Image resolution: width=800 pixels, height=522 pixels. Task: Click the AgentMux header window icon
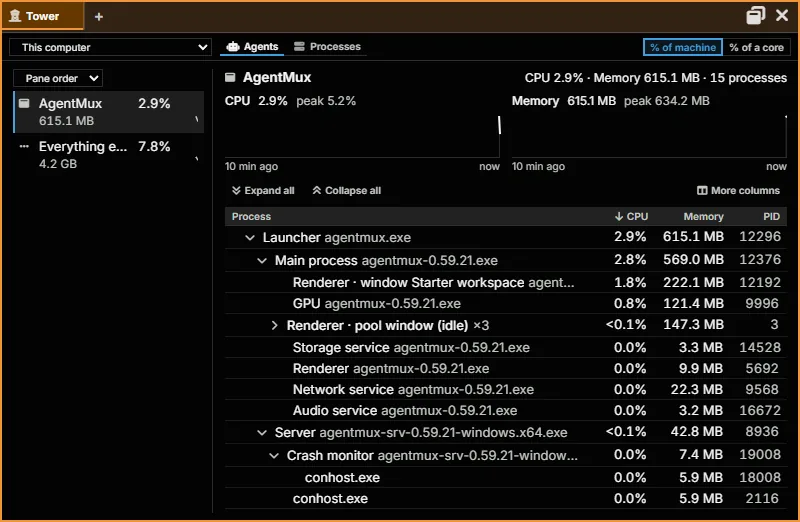tap(231, 77)
